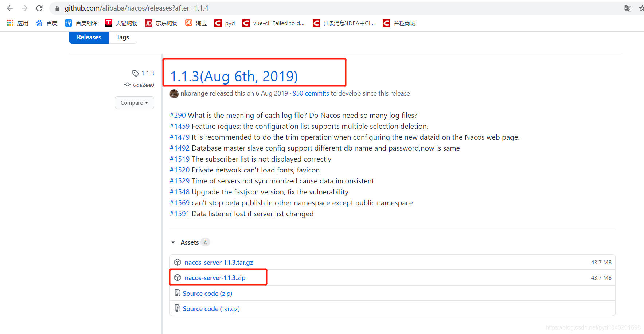Click the Assets count badge 4

205,242
